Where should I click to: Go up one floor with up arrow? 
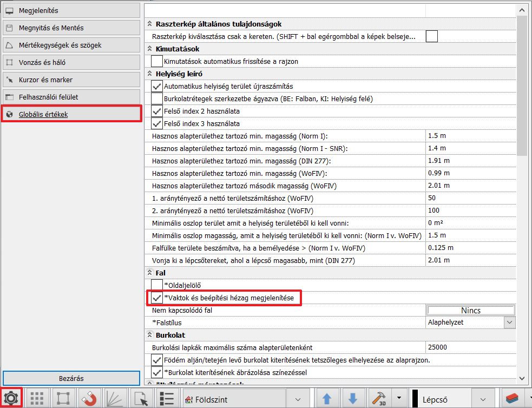(x=327, y=399)
